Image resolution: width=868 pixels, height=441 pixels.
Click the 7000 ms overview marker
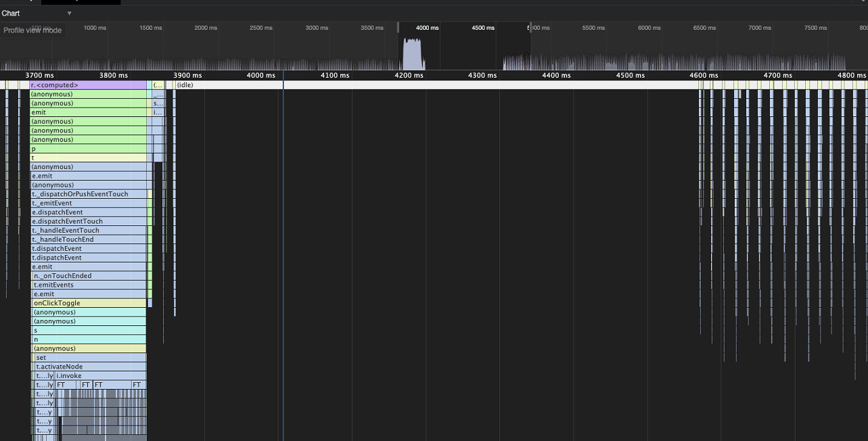[x=760, y=28]
